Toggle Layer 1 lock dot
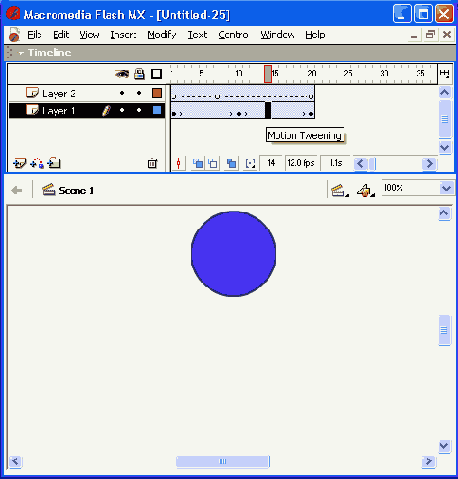Image resolution: width=458 pixels, height=479 pixels. [139, 110]
